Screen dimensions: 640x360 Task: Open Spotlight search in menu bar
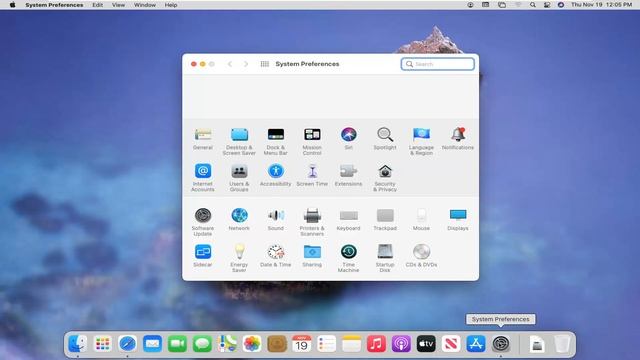[533, 5]
